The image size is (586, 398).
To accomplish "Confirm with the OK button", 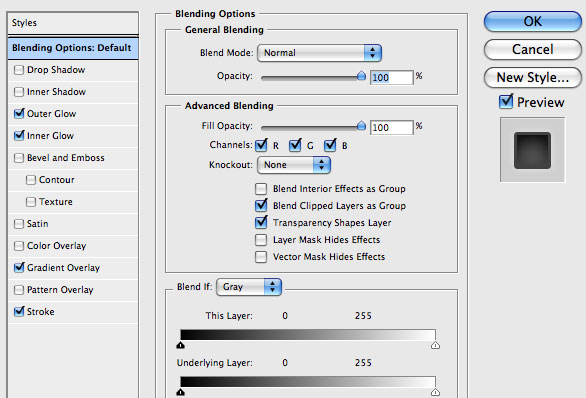I will click(x=533, y=21).
